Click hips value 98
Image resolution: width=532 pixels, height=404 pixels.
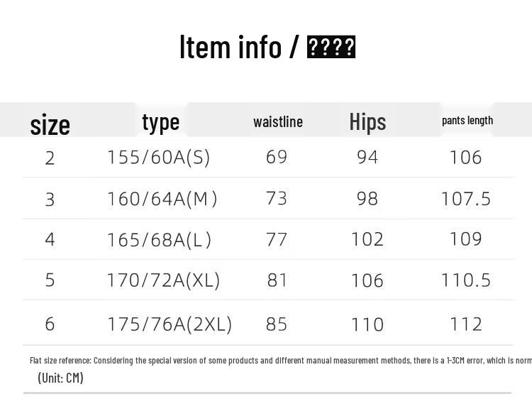tap(367, 198)
